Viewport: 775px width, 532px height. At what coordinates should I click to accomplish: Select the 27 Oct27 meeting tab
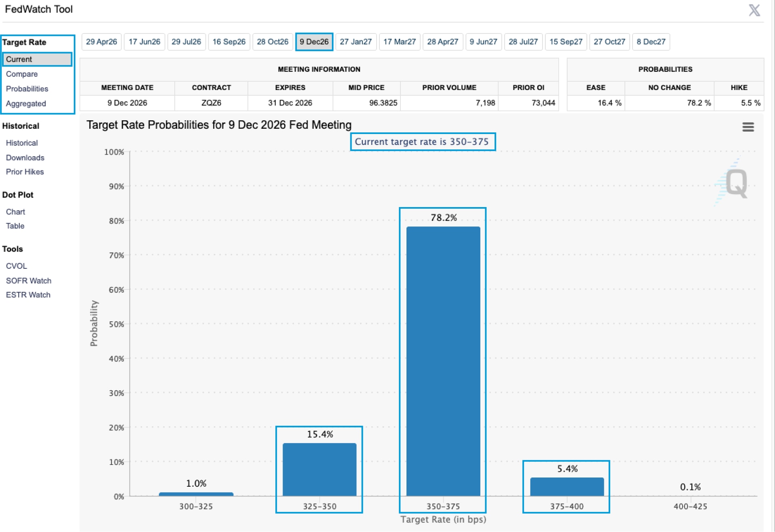[x=609, y=42]
